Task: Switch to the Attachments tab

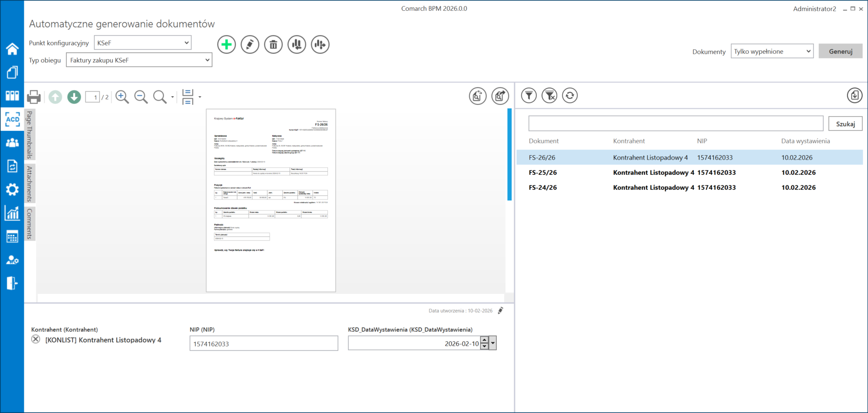Action: (30, 184)
